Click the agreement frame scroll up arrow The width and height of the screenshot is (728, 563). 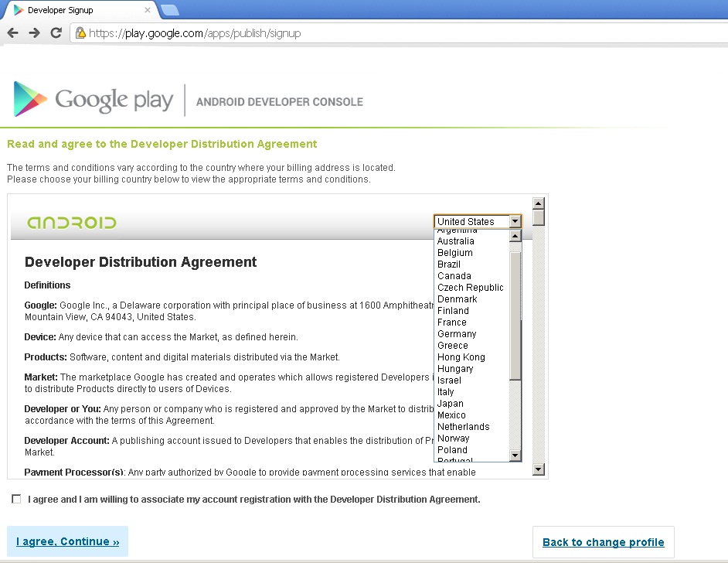tap(538, 203)
